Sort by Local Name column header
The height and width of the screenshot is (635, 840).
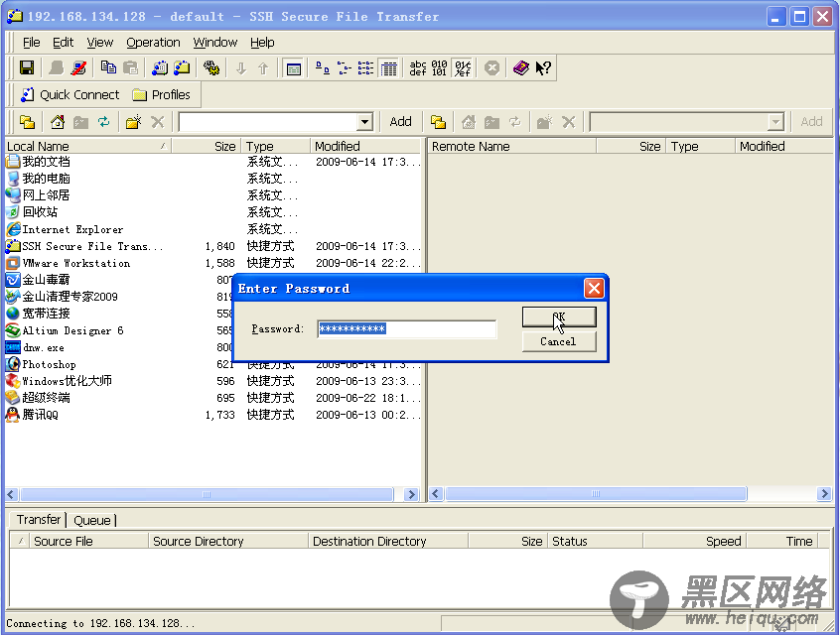[87, 146]
